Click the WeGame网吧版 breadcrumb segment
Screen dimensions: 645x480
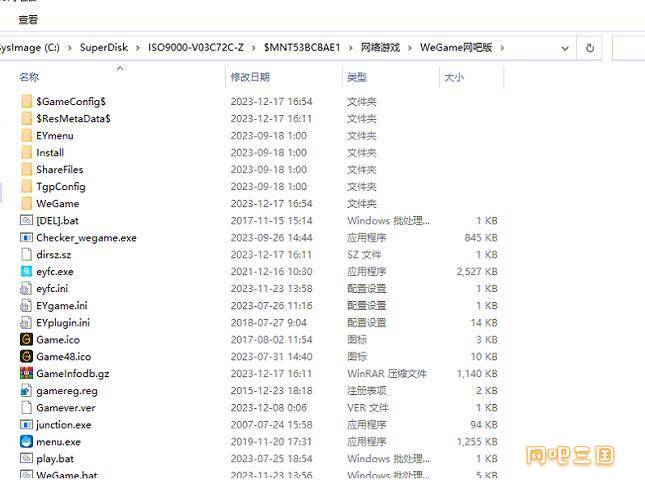pyautogui.click(x=456, y=48)
